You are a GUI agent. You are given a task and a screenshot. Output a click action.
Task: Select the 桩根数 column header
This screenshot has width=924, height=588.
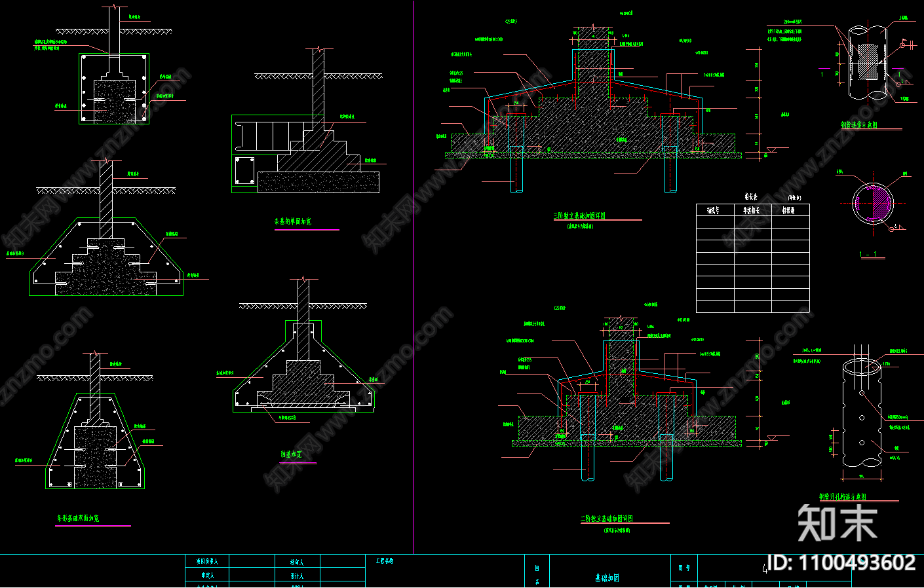(x=790, y=210)
